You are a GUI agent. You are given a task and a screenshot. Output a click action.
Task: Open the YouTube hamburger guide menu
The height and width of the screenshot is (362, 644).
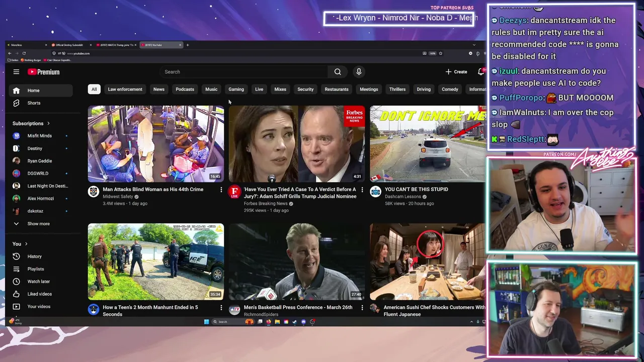[x=16, y=72]
